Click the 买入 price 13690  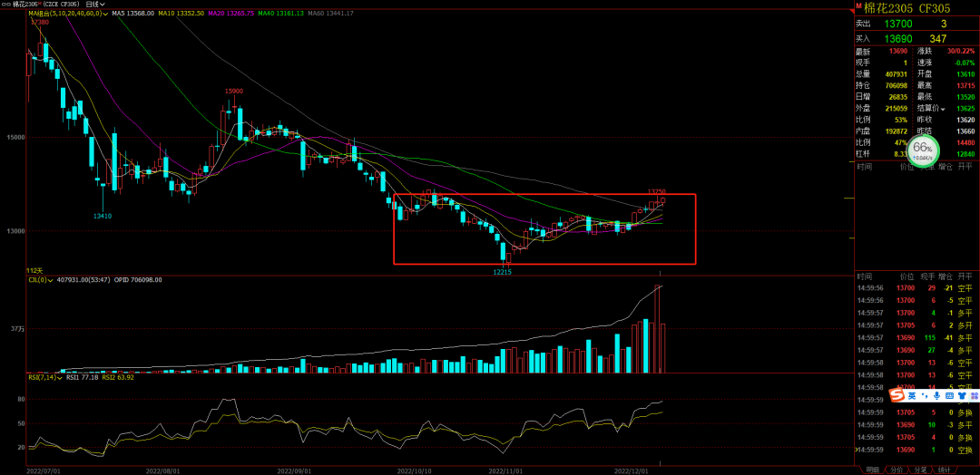point(898,39)
